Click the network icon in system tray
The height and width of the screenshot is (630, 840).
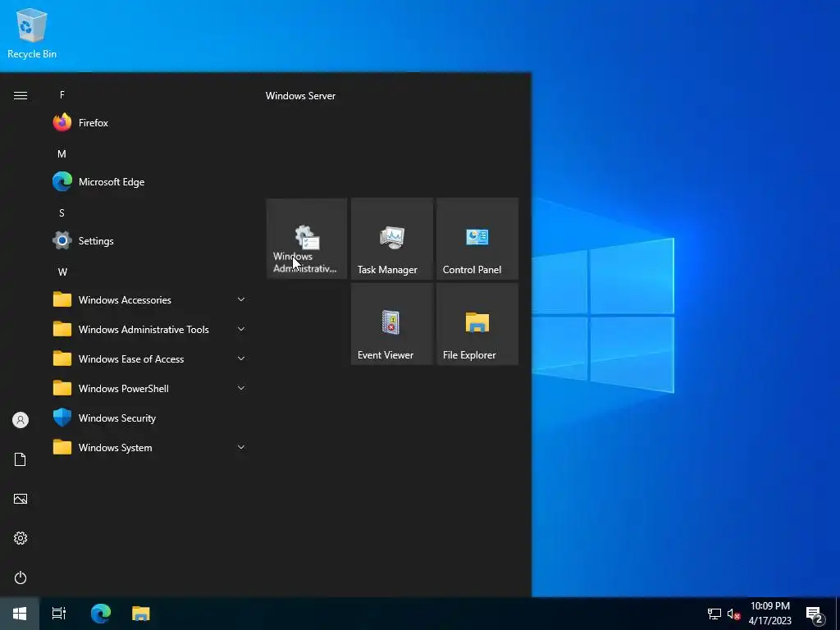coord(714,614)
